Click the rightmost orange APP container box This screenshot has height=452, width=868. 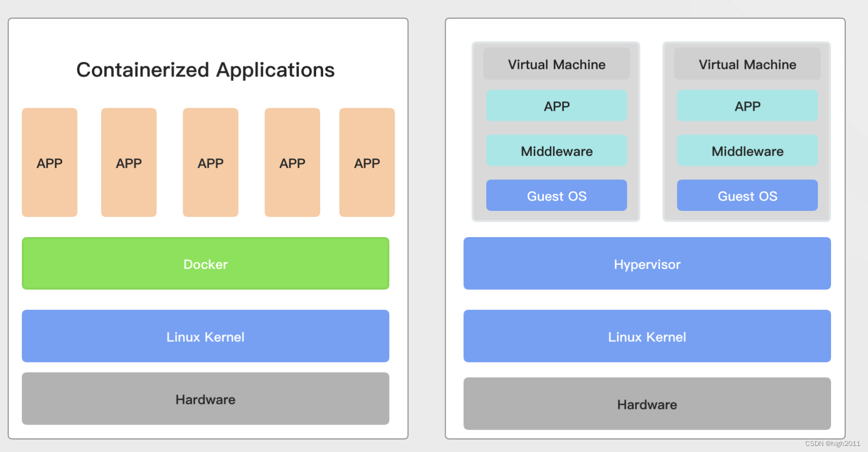pyautogui.click(x=367, y=162)
